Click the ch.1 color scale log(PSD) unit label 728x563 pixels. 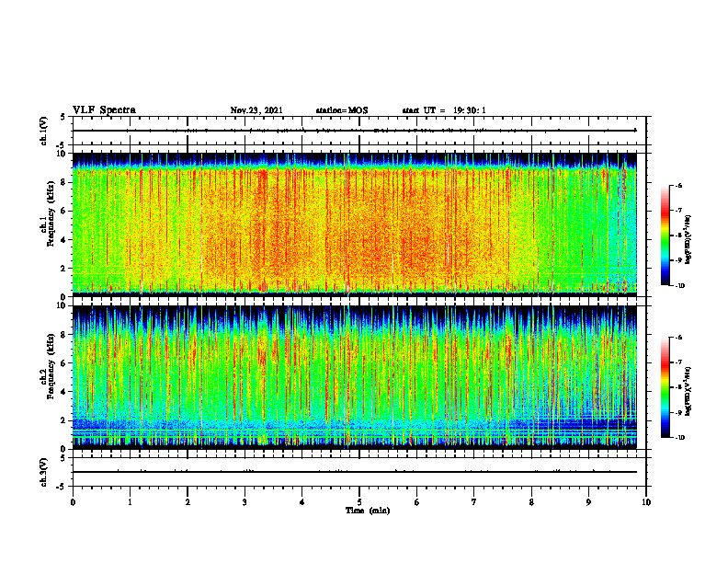pyautogui.click(x=688, y=239)
